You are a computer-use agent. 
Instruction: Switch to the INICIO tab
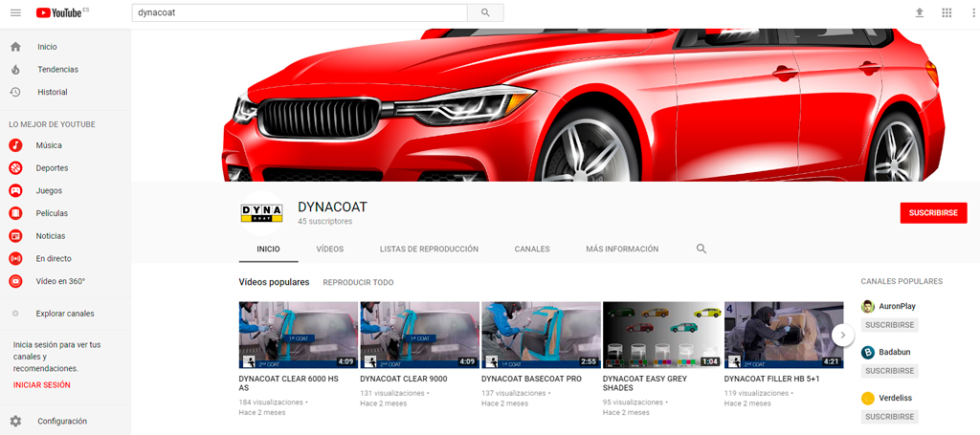point(268,249)
